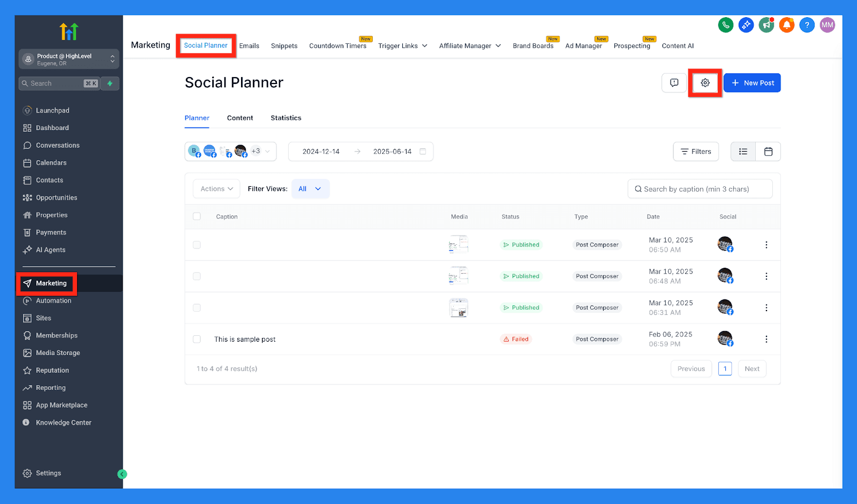Expand the Affiliate Manager menu
The width and height of the screenshot is (857, 504).
[470, 46]
